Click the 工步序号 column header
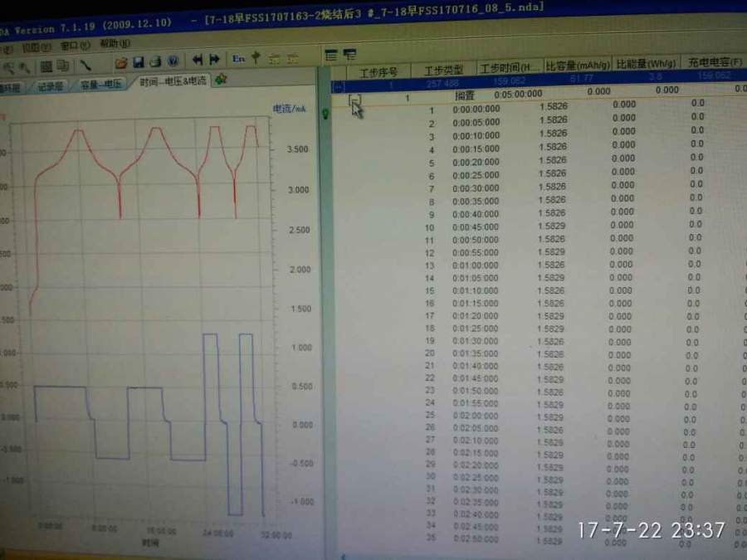747x560 pixels. tap(378, 72)
